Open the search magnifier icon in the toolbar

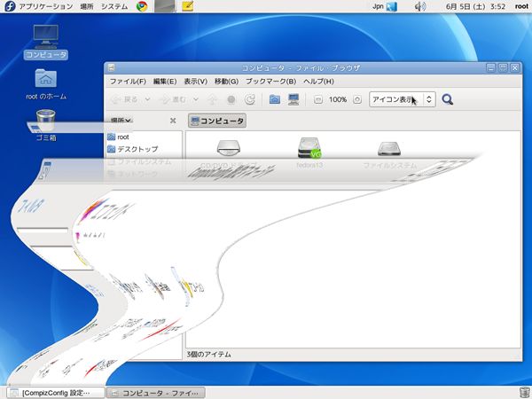pos(448,99)
